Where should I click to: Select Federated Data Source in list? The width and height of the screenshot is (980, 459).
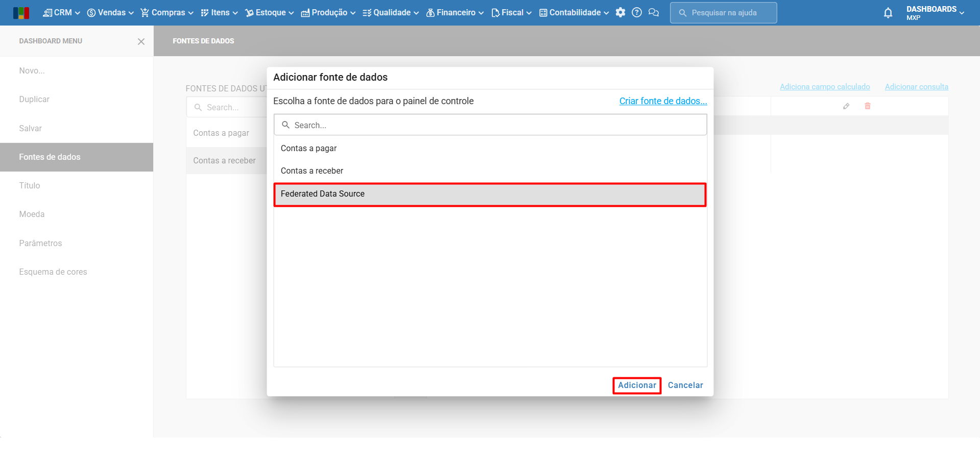coord(490,194)
